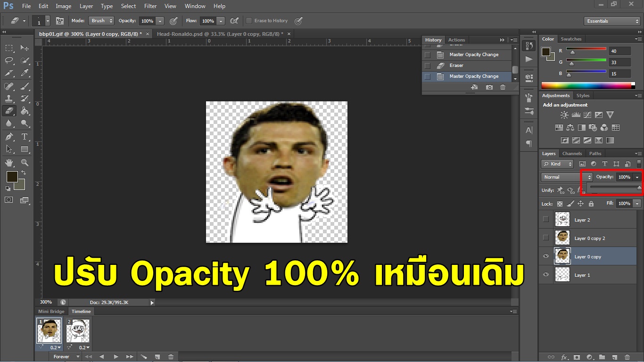Select the Eraser history state

[467, 66]
